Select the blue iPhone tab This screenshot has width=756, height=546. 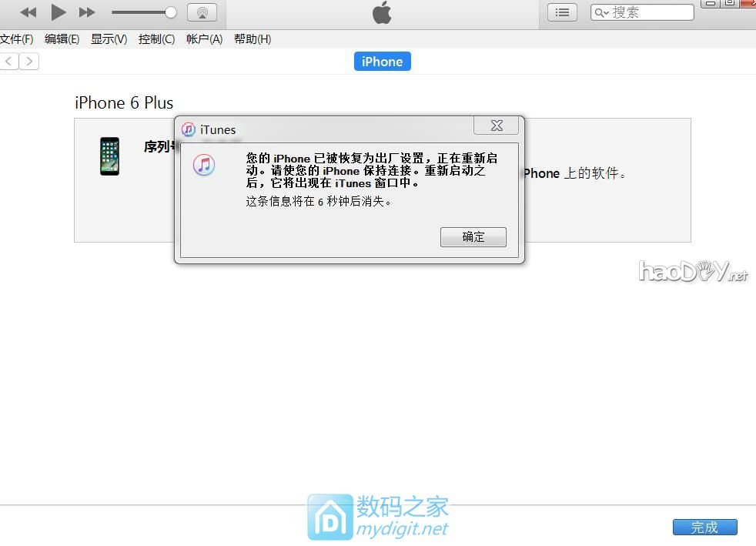[x=382, y=62]
